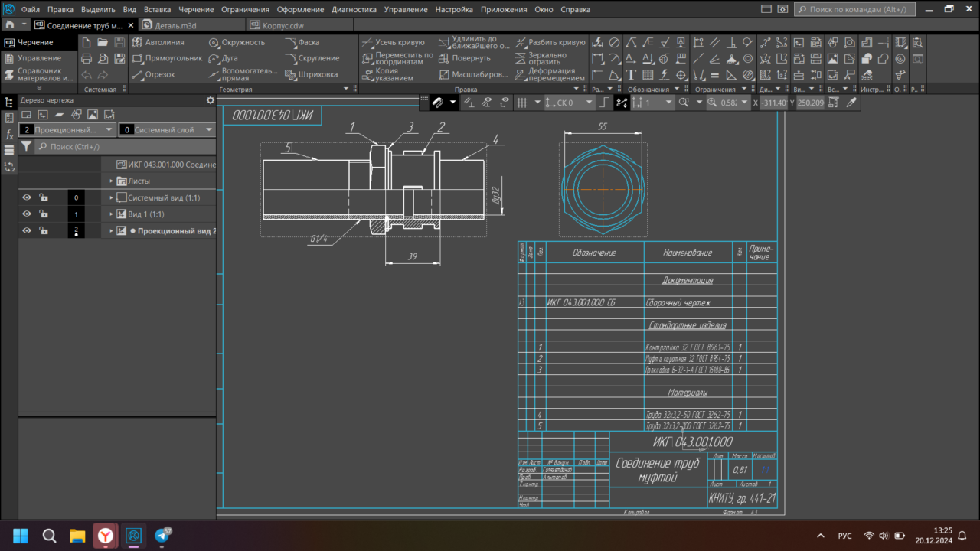Click the open file folder icon
The width and height of the screenshot is (980, 551).
click(103, 42)
